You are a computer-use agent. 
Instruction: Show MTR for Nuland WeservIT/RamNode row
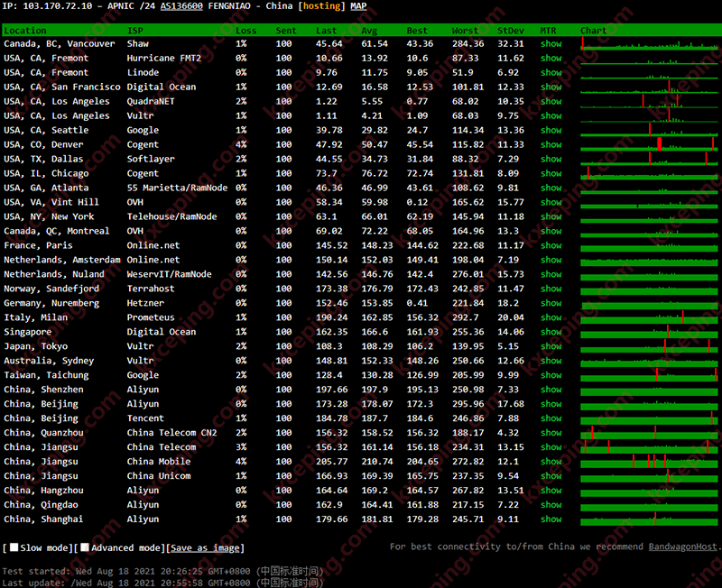(x=551, y=274)
